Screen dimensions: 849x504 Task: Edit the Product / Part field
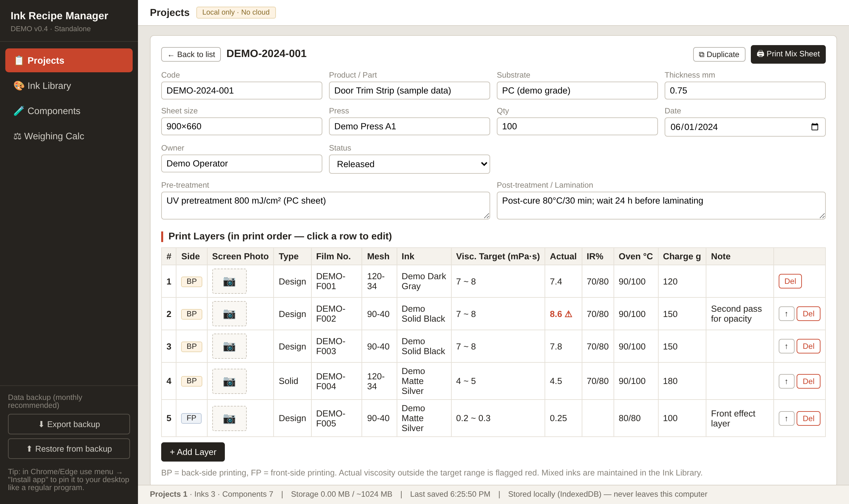tap(409, 90)
